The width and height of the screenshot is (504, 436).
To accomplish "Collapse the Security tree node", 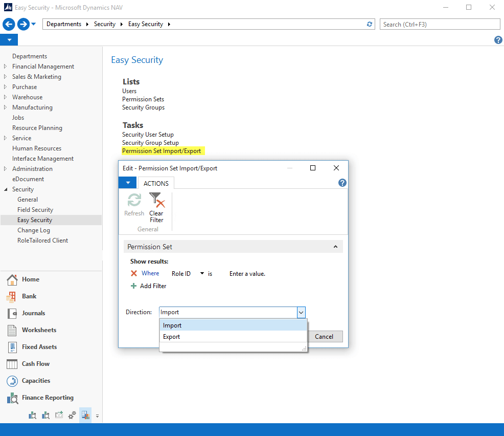I will click(x=6, y=189).
